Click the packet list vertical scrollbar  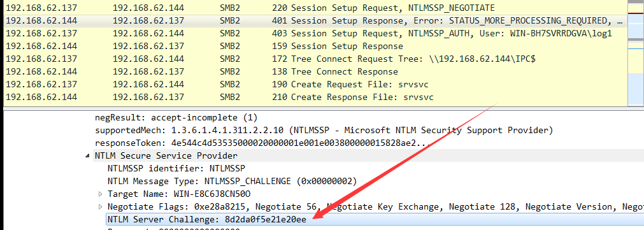pos(636,53)
